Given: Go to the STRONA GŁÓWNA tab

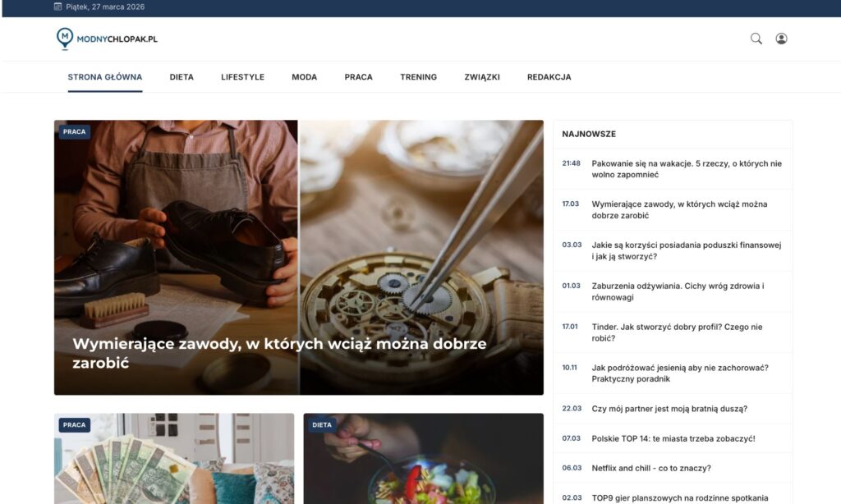Looking at the screenshot, I should click(105, 77).
